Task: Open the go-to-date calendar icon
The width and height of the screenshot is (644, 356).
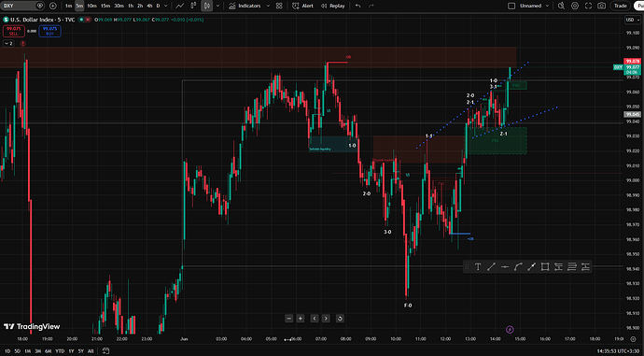Action: pyautogui.click(x=105, y=351)
